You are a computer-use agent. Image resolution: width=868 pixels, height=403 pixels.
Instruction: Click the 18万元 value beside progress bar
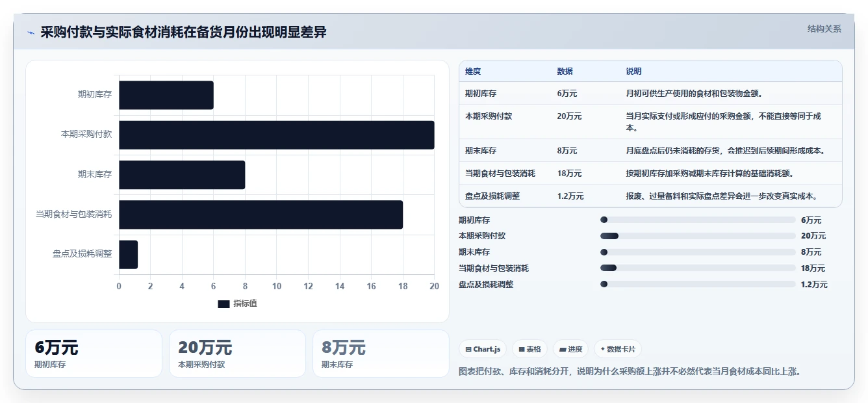tap(813, 268)
